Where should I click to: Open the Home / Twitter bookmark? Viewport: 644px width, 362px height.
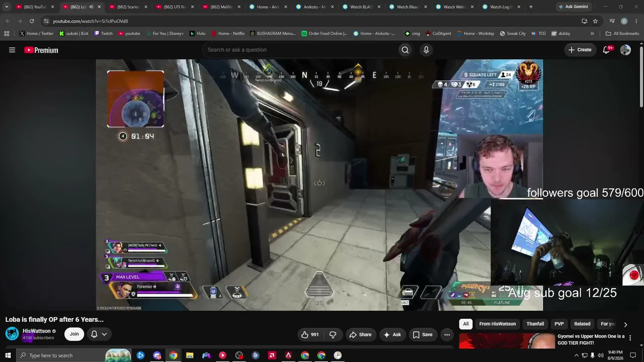36,34
